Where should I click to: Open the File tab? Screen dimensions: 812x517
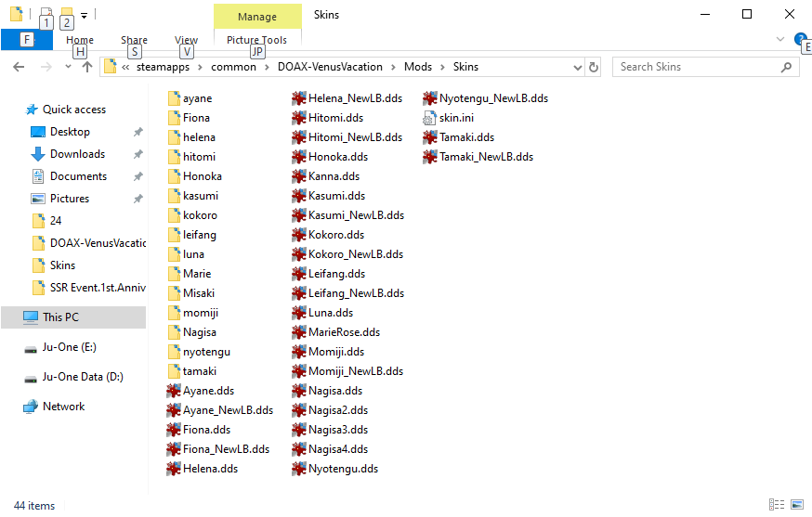tap(27, 39)
